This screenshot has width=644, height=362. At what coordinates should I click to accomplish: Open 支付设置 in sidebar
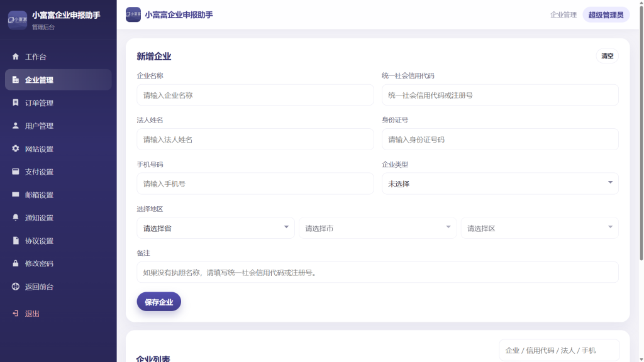[x=58, y=172]
